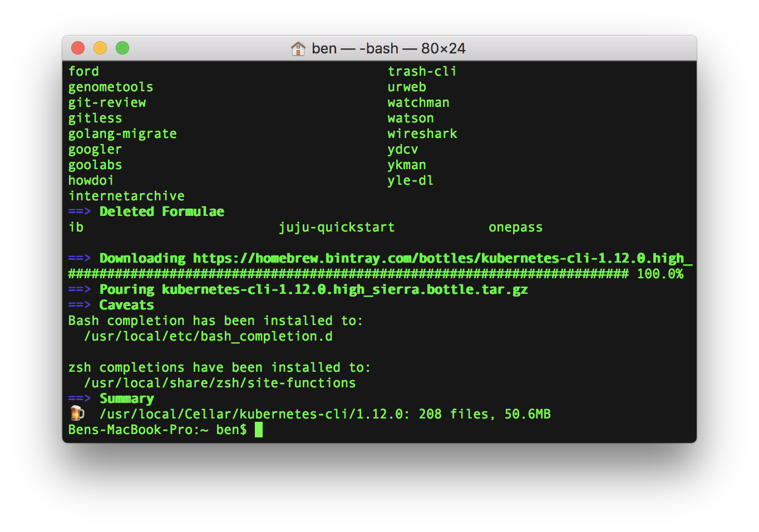The width and height of the screenshot is (759, 532).
Task: Click the 'Deleted Formulae' heading
Action: coord(162,211)
